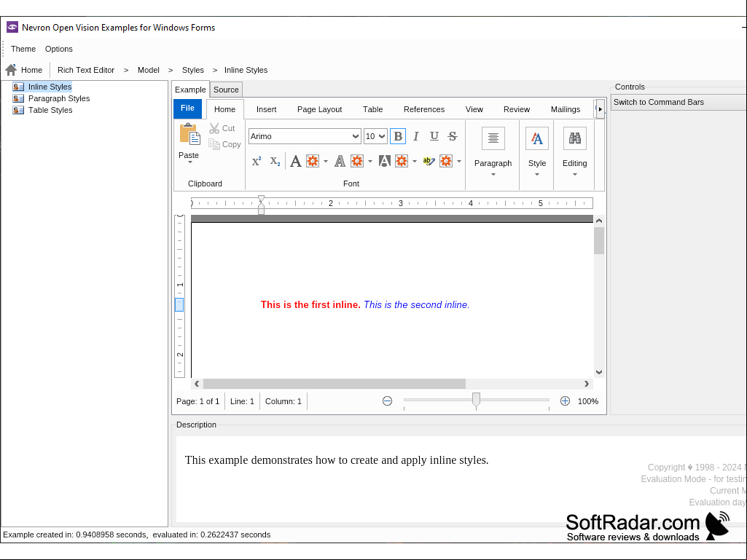Expand the Paste dropdown arrow
Screen dimensions: 747x560
[190, 162]
